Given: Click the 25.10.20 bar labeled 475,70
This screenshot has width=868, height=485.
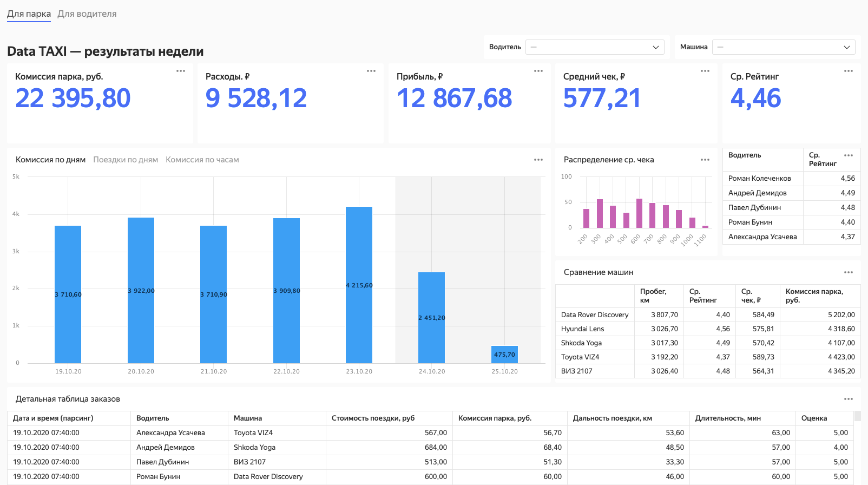Looking at the screenshot, I should [504, 355].
